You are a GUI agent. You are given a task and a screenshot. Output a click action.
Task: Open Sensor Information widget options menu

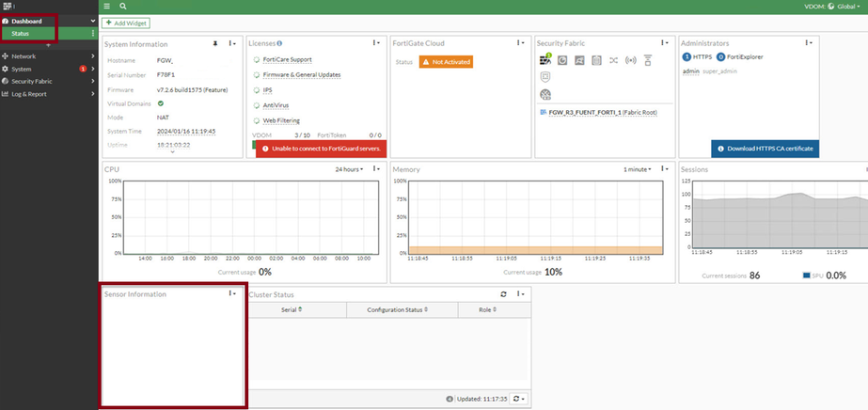tap(232, 293)
